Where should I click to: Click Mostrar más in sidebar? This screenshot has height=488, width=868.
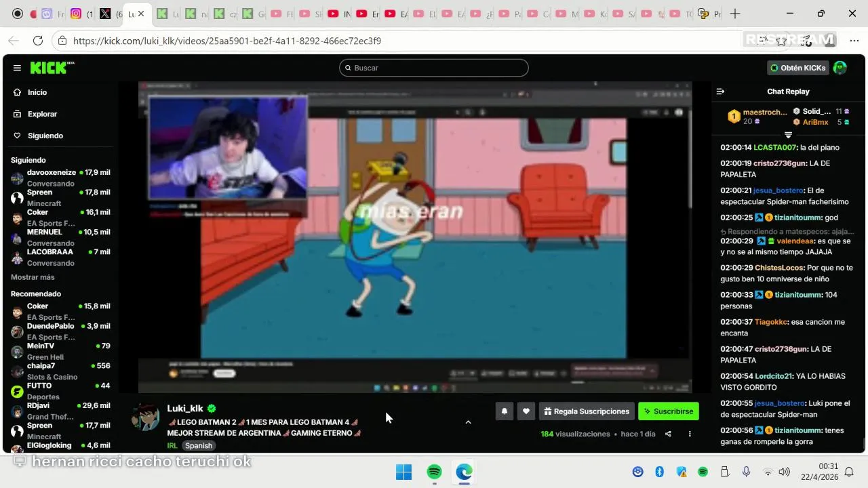click(x=33, y=277)
